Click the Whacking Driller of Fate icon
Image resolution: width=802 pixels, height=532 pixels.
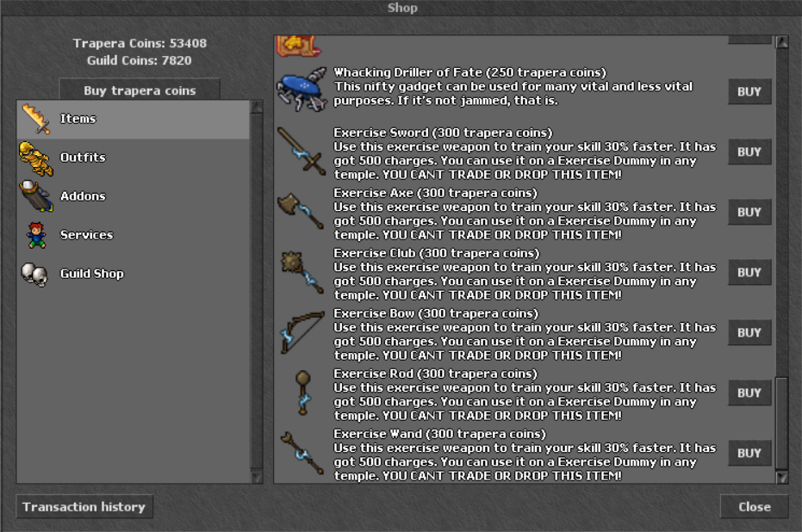point(302,89)
